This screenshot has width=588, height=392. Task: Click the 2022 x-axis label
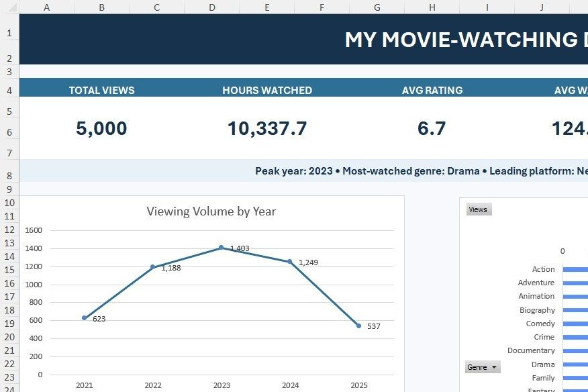153,385
